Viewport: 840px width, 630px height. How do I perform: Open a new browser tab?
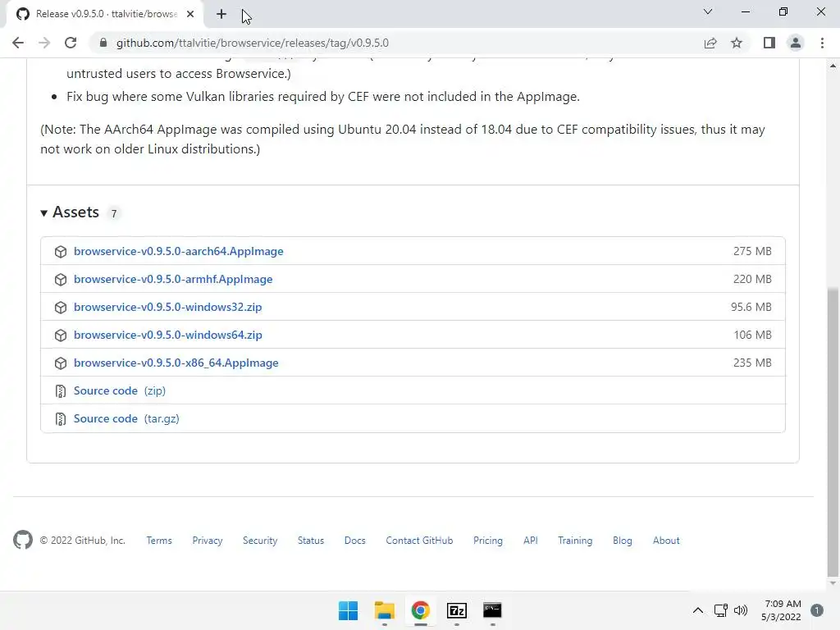[x=221, y=14]
